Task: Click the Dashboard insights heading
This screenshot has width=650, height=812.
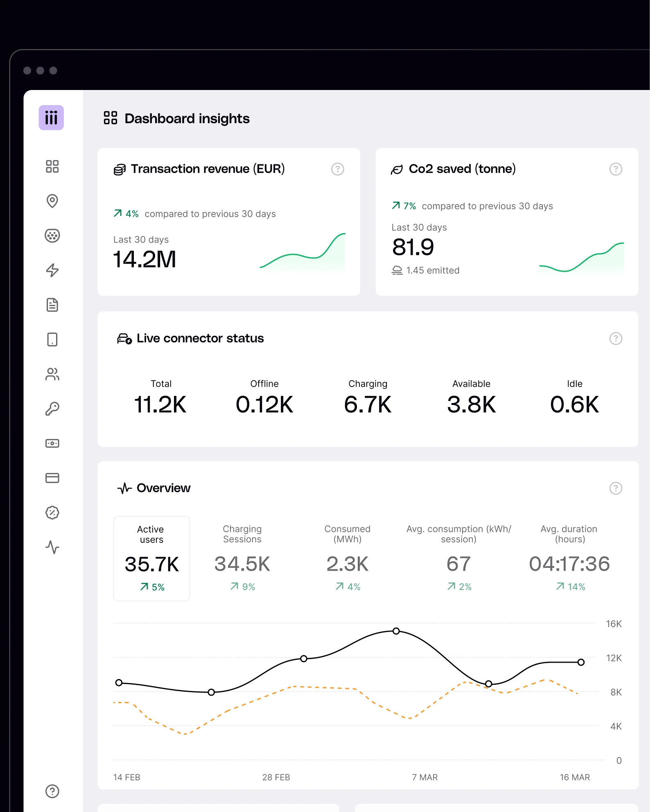Action: point(187,119)
